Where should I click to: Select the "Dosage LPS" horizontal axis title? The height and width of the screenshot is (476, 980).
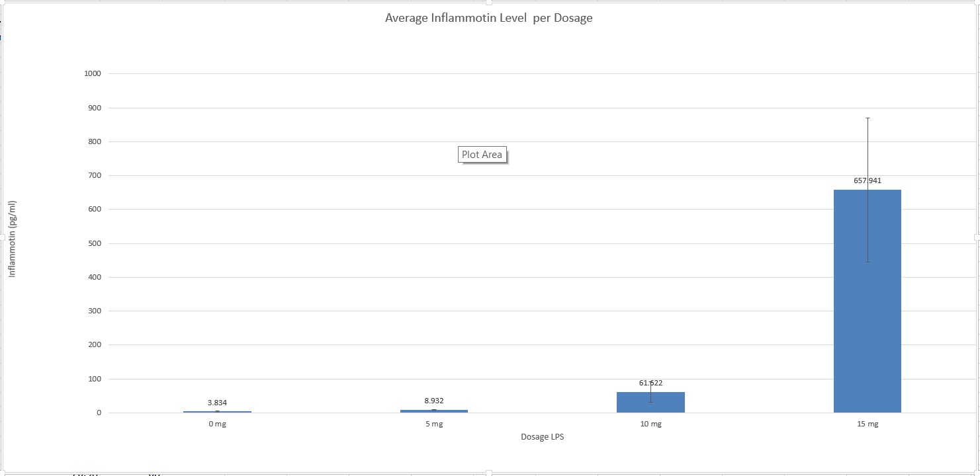coord(542,437)
